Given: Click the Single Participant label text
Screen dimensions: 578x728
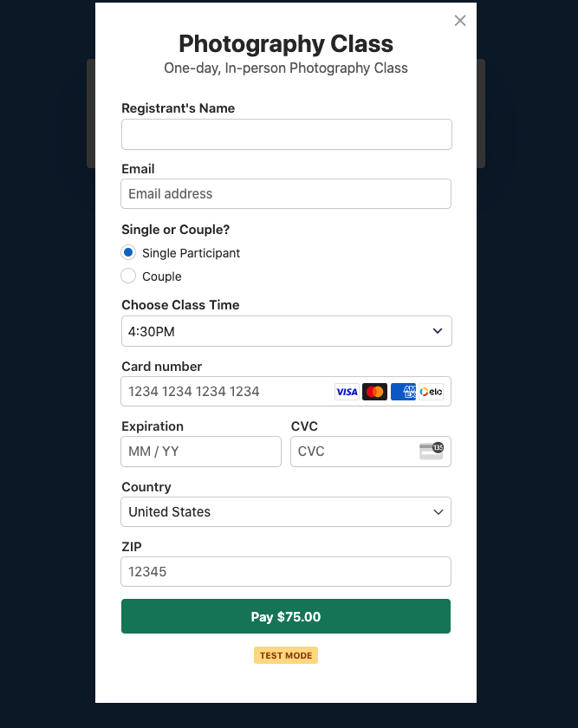Looking at the screenshot, I should point(191,253).
